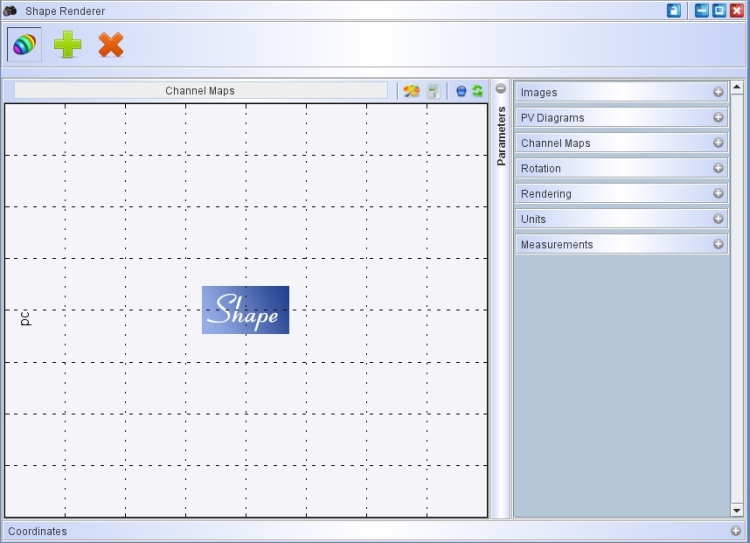The image size is (750, 543).
Task: Expand the Channel Maps parameters section
Action: [x=718, y=143]
